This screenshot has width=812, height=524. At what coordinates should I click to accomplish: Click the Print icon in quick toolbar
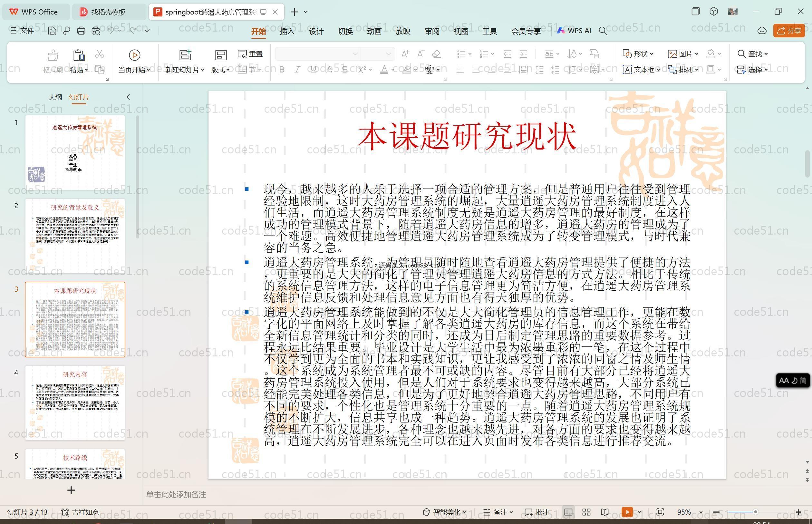pos(81,31)
